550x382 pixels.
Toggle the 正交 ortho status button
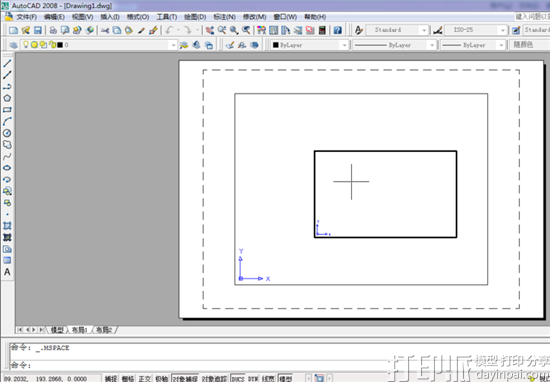point(145,378)
